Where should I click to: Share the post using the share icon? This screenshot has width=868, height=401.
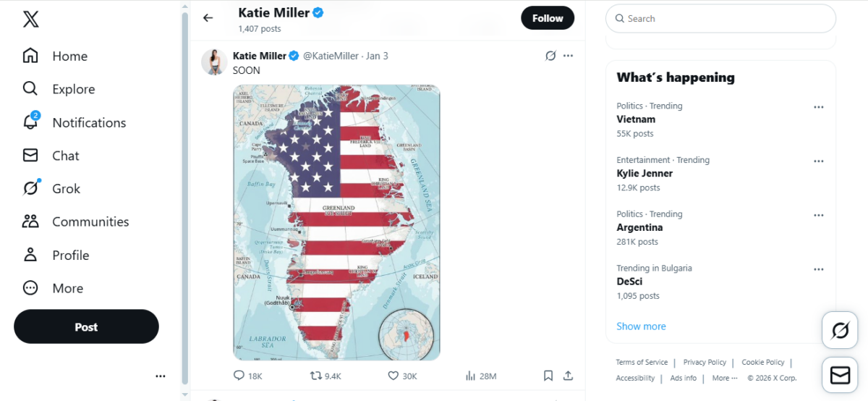[x=568, y=376]
